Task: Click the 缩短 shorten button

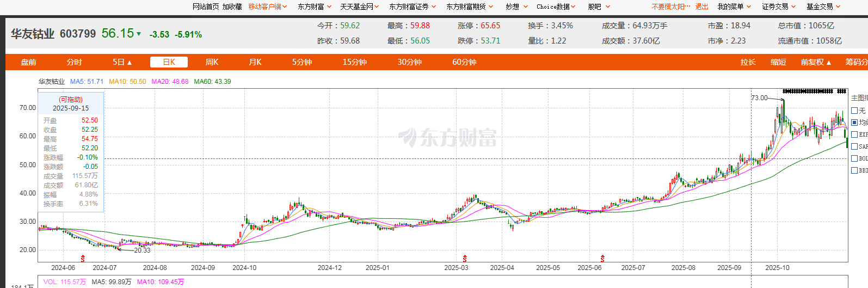Action: click(x=778, y=62)
